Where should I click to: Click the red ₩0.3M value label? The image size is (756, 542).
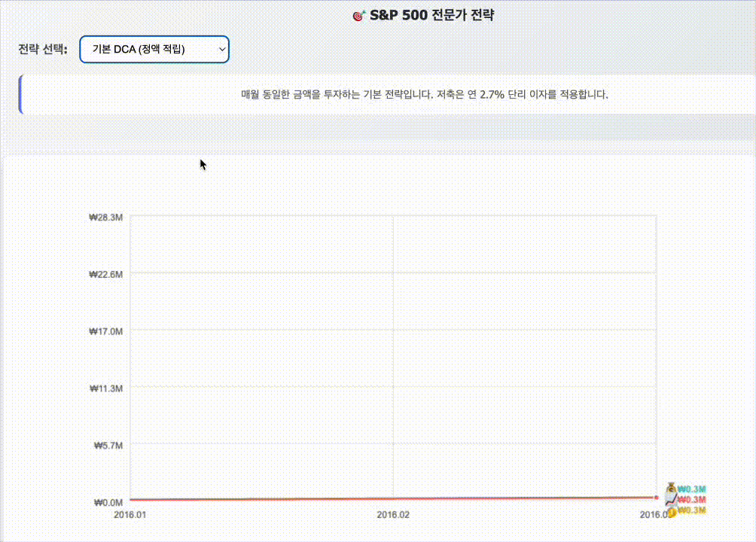click(691, 500)
